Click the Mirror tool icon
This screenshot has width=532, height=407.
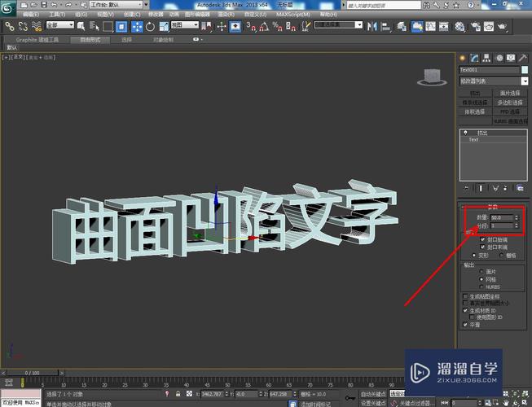pyautogui.click(x=372, y=26)
